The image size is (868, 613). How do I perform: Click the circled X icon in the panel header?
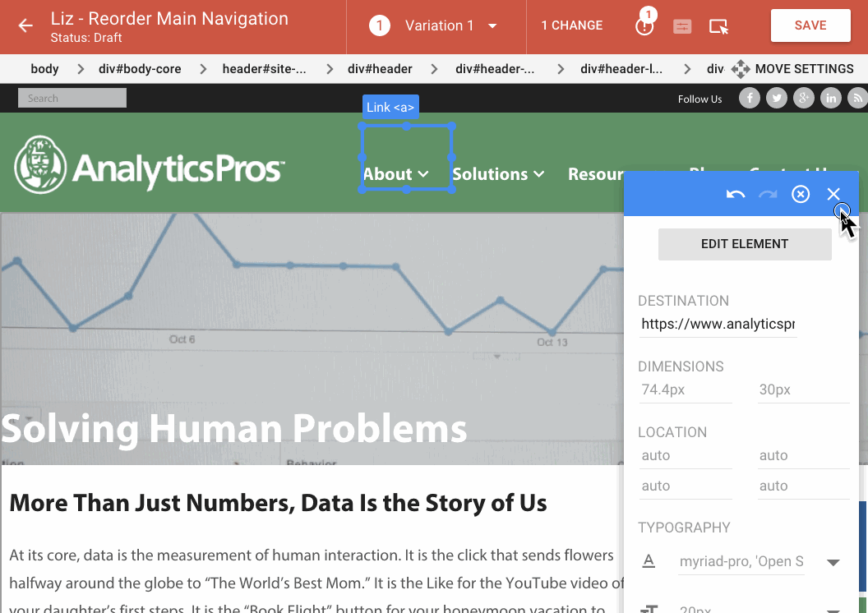pos(801,194)
